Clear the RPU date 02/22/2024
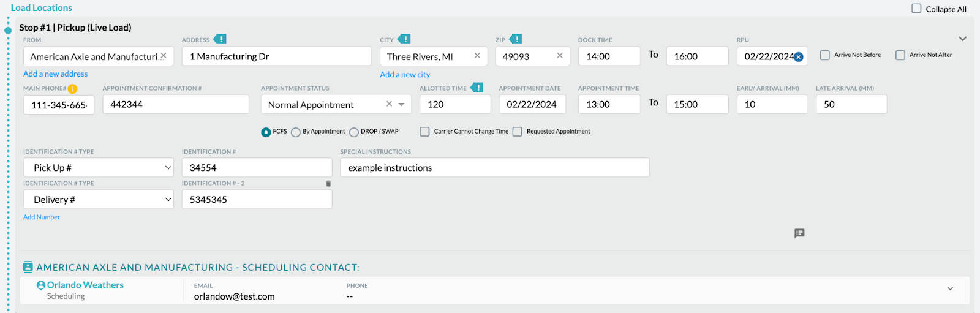This screenshot has width=980, height=313. pyautogui.click(x=799, y=57)
